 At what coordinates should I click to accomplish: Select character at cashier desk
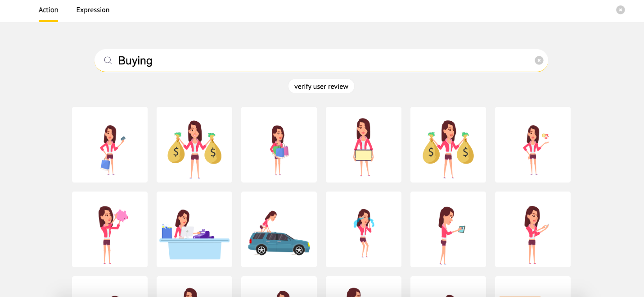pos(194,229)
